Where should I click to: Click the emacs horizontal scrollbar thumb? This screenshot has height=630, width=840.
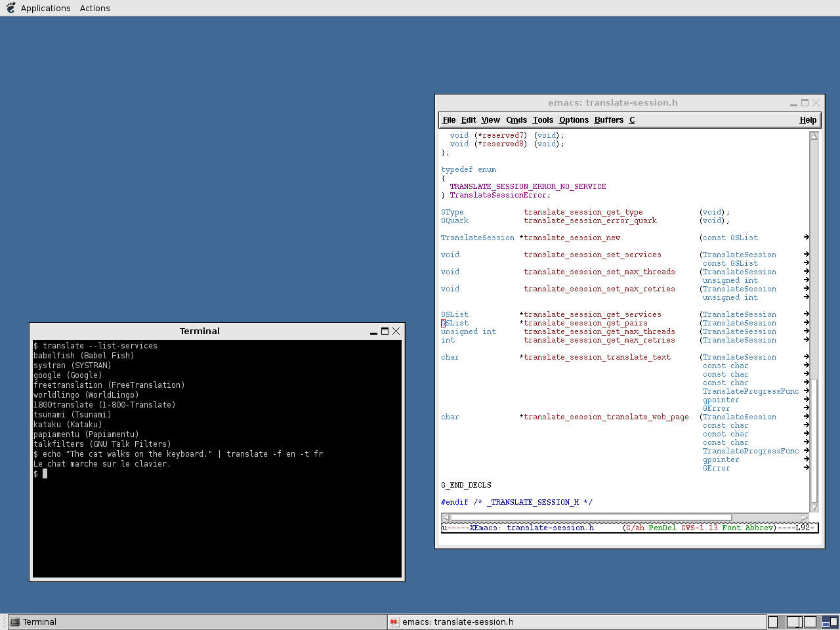click(x=591, y=518)
